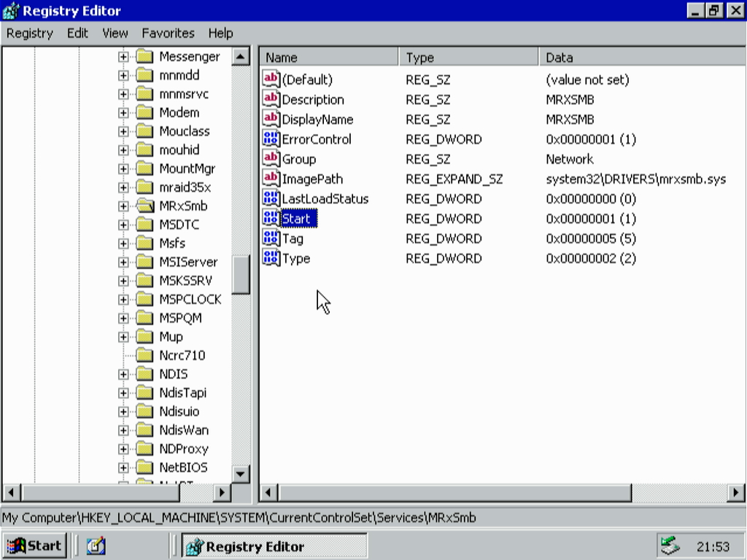Screen dimensions: 747x560
Task: Click the Group string value icon
Action: 271,158
